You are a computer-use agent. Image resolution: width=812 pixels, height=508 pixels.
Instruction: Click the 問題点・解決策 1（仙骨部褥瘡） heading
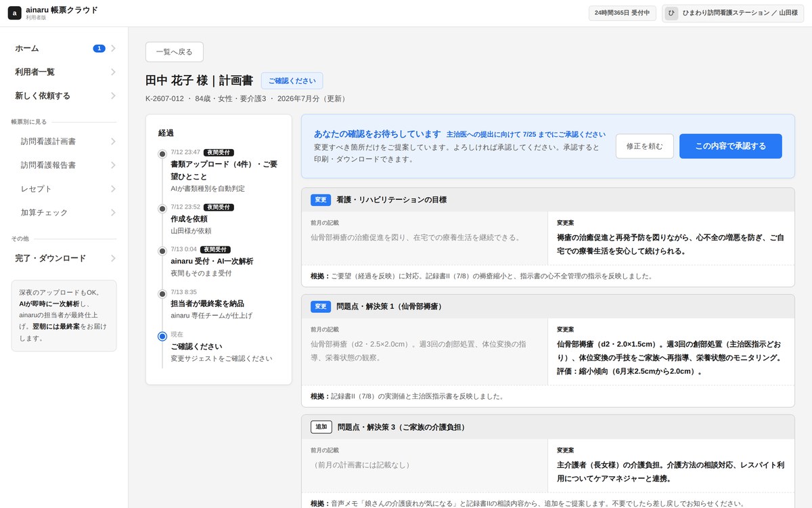click(391, 306)
